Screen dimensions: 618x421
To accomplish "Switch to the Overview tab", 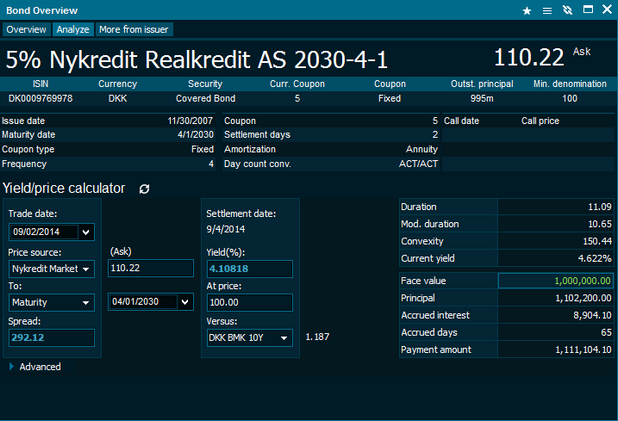I will (26, 30).
